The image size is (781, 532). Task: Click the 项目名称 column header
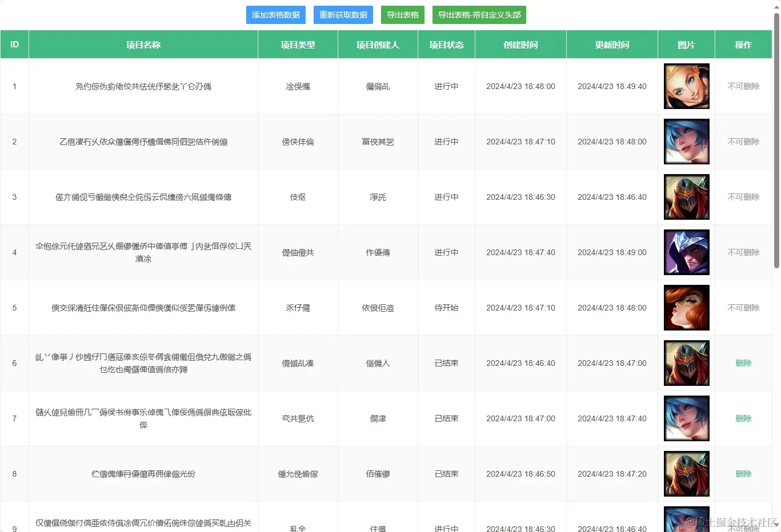coord(143,45)
